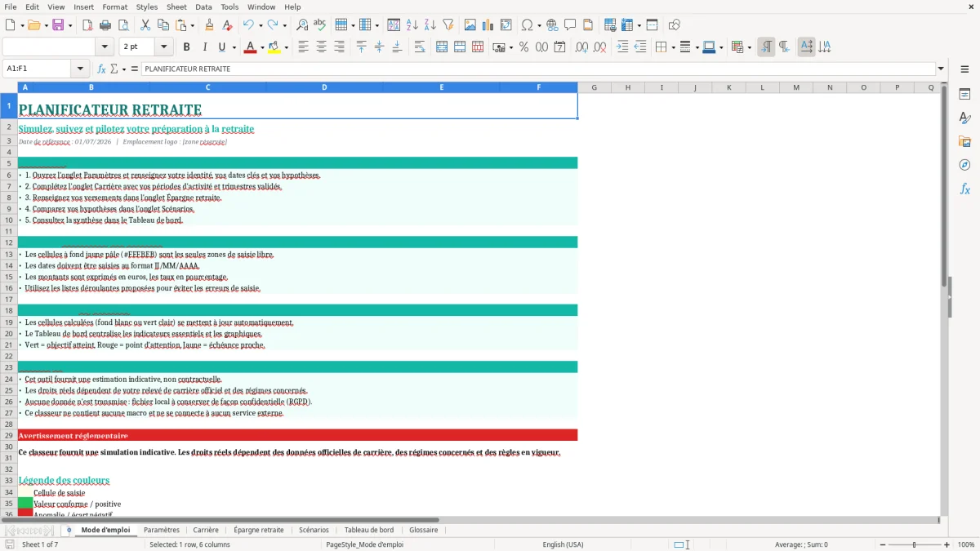Undo the last action
980x551 pixels.
click(x=248, y=25)
